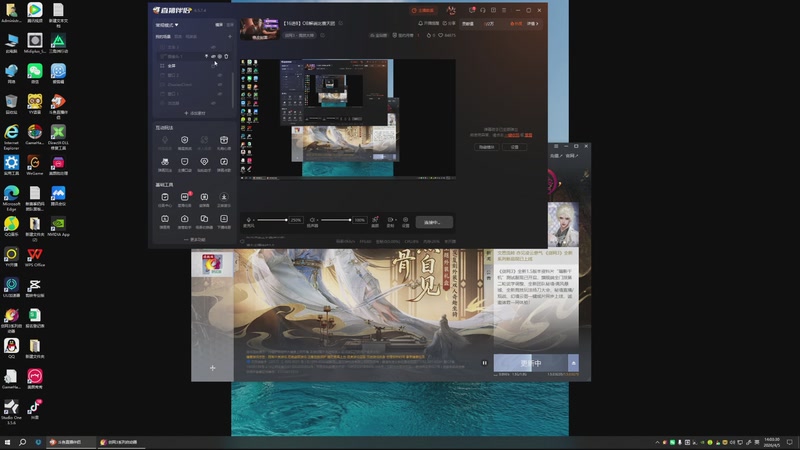Toggle visibility of the 窗口 2 source
Viewport: 800px width, 450px height.
click(x=220, y=75)
